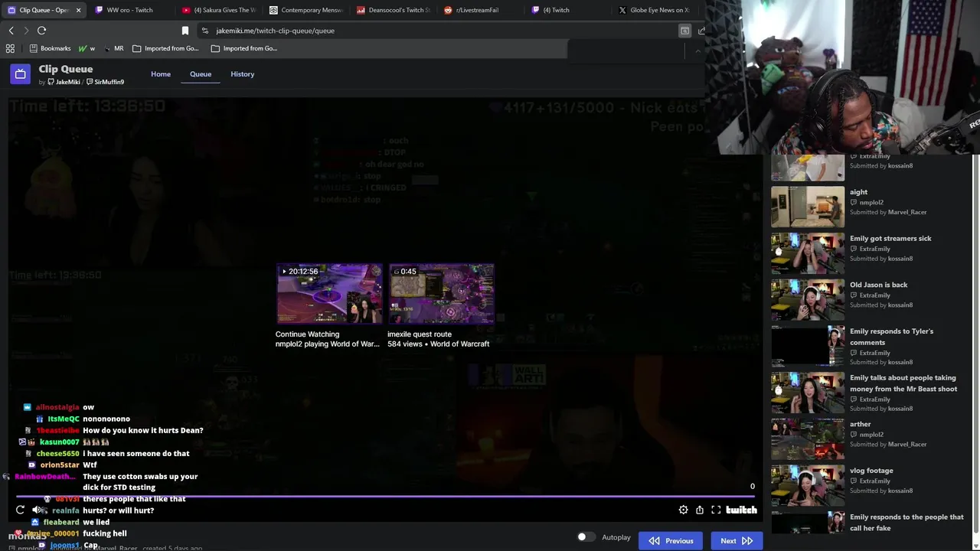Viewport: 980px width, 551px height.
Task: Select "Emily responds to Tyler's comments" clip
Action: pyautogui.click(x=870, y=346)
